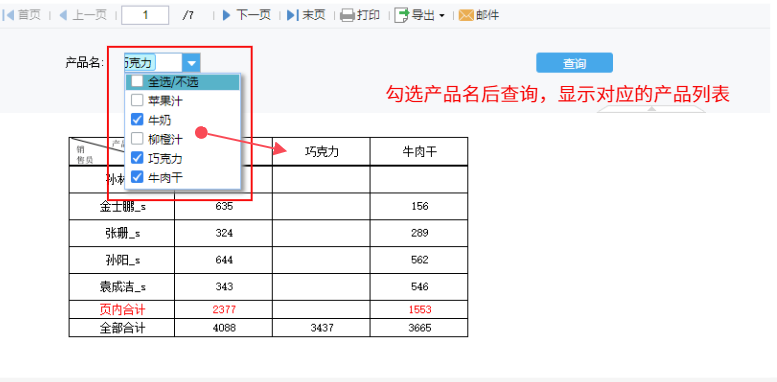Click the 牛肉干 column header cell
Viewport: 777px width, 382px height.
tap(419, 151)
